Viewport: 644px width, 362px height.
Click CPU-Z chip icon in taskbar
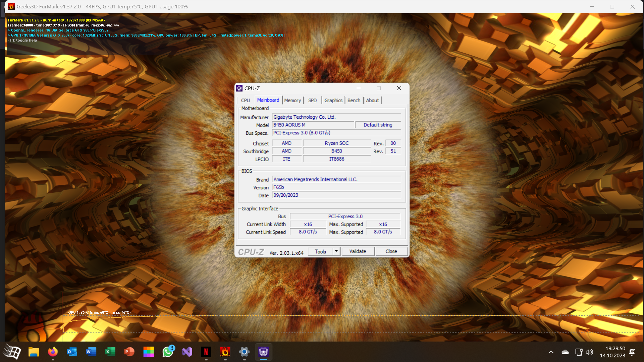click(x=263, y=352)
